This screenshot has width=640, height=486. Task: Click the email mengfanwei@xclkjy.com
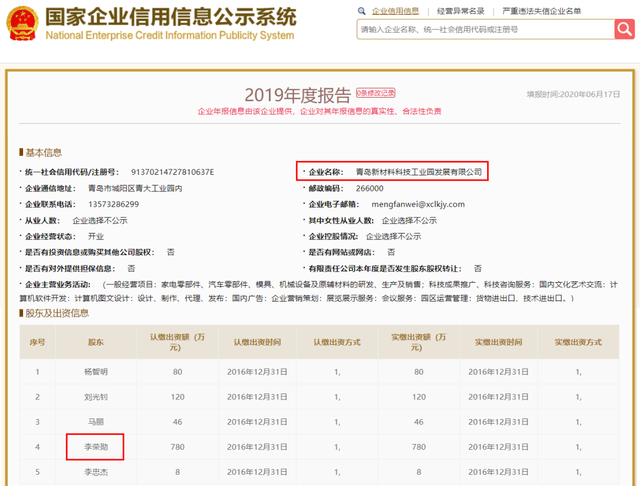coord(418,204)
